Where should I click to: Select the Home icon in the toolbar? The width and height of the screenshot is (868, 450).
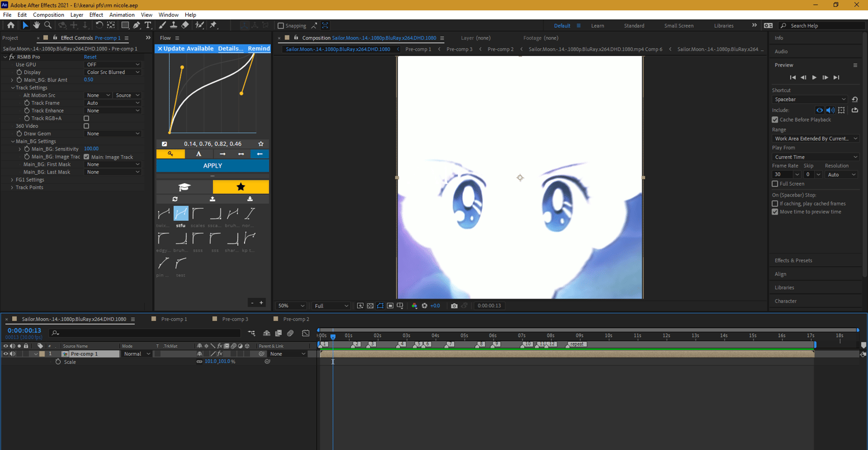click(x=11, y=25)
